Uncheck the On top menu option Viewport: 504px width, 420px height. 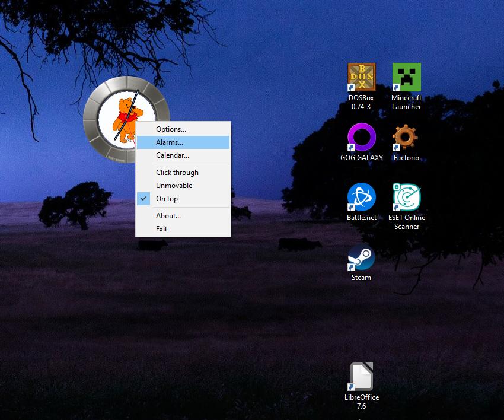pyautogui.click(x=183, y=199)
